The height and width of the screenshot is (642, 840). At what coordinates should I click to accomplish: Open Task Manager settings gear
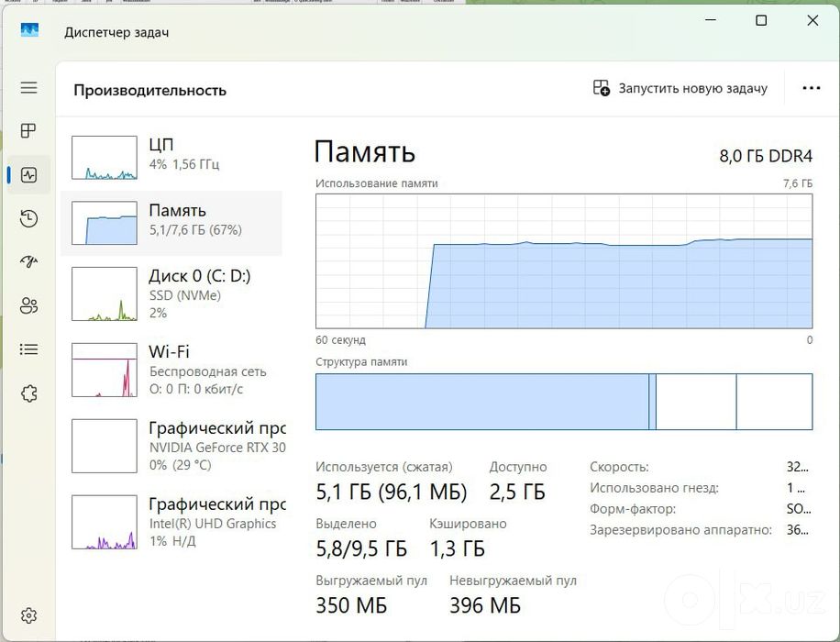point(29,615)
